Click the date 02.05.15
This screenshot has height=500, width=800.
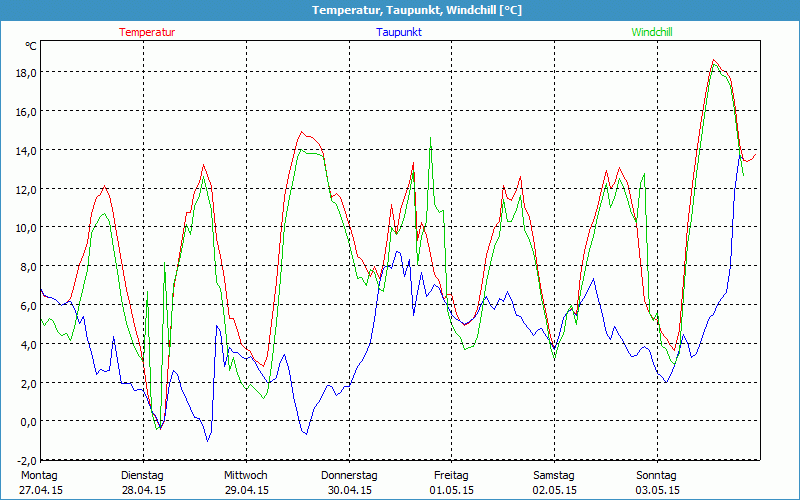pyautogui.click(x=555, y=490)
